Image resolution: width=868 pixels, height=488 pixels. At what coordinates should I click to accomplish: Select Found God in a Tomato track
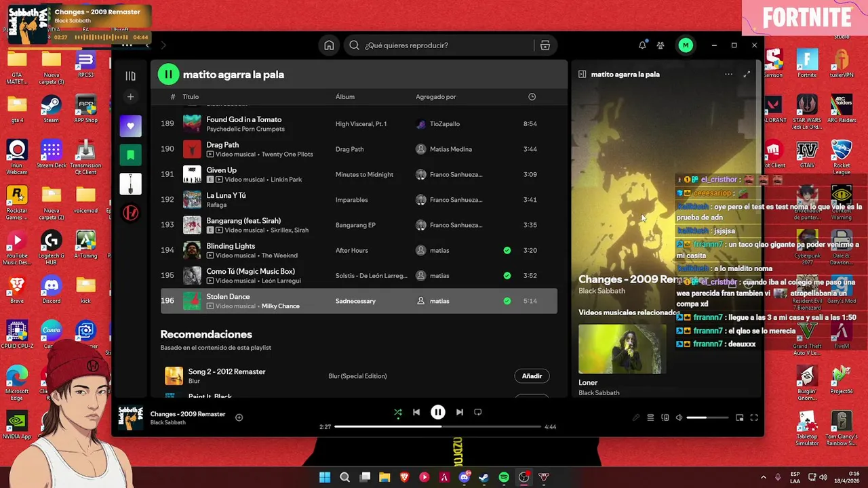coord(359,124)
